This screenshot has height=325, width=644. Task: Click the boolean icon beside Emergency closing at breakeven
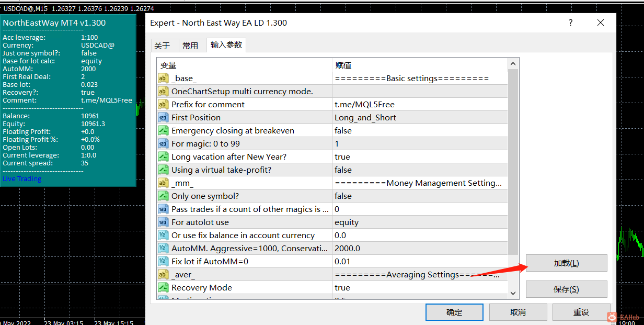coord(163,131)
